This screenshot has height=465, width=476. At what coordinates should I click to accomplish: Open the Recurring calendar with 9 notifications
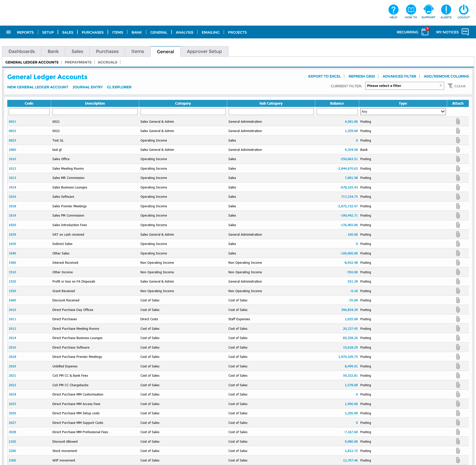tap(425, 32)
